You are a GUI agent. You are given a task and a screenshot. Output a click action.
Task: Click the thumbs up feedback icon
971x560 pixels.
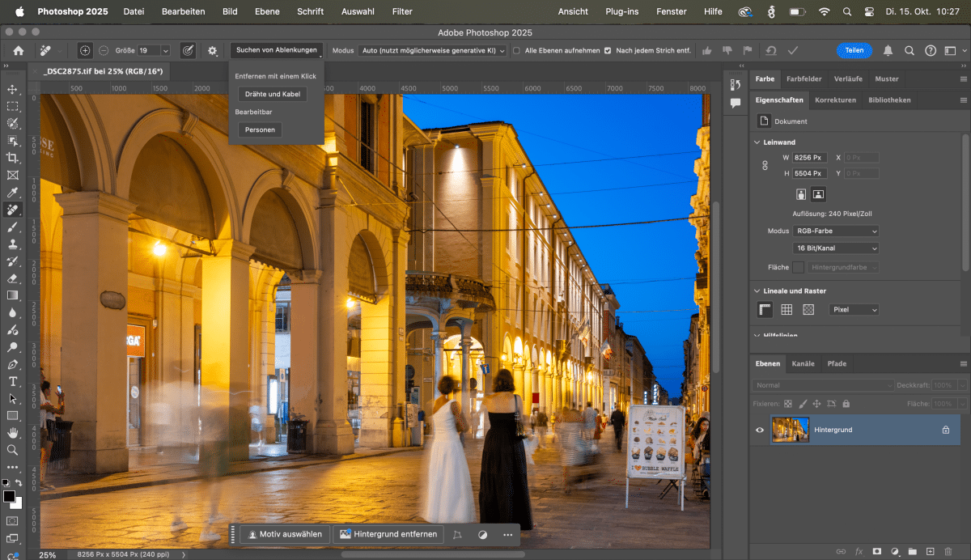point(707,50)
